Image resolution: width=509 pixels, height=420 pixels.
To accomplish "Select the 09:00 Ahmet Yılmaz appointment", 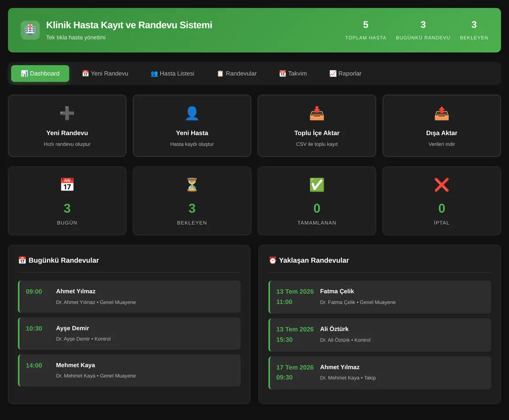I will [129, 297].
